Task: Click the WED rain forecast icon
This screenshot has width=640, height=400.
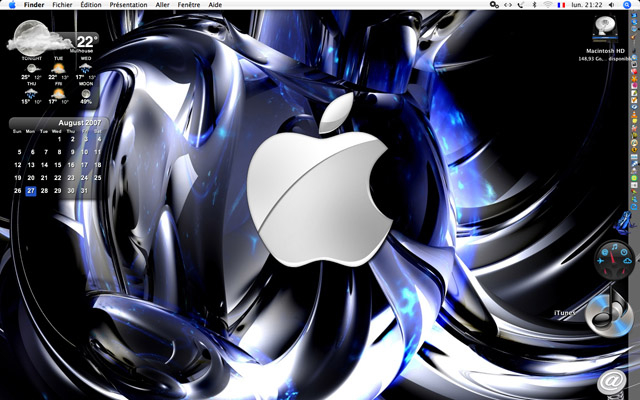Action: click(x=85, y=68)
